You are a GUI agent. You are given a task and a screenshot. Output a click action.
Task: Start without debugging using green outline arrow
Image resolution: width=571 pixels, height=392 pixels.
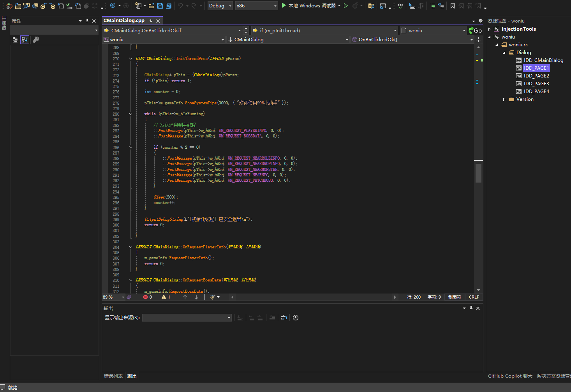point(345,6)
